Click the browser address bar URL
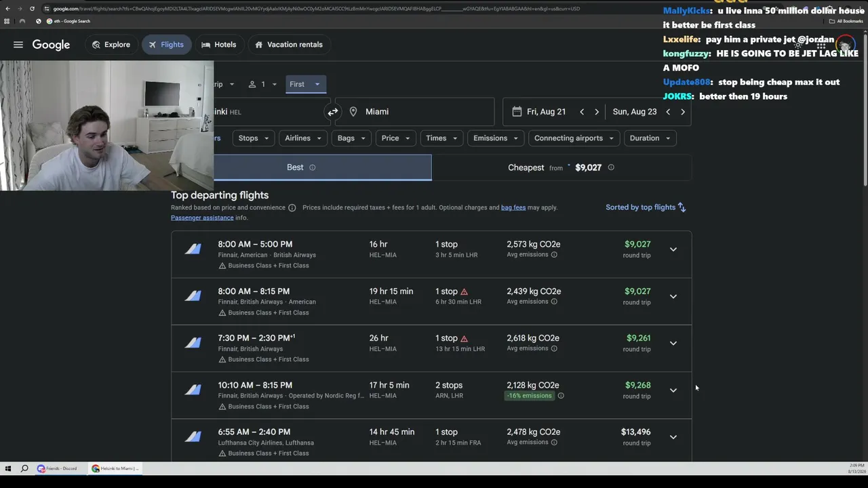 click(x=316, y=9)
